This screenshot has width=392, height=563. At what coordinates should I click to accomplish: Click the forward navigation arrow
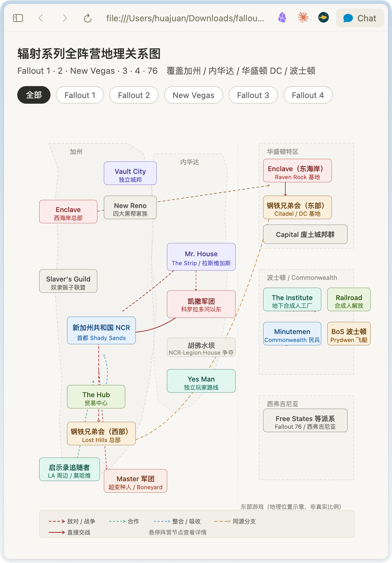[x=65, y=18]
